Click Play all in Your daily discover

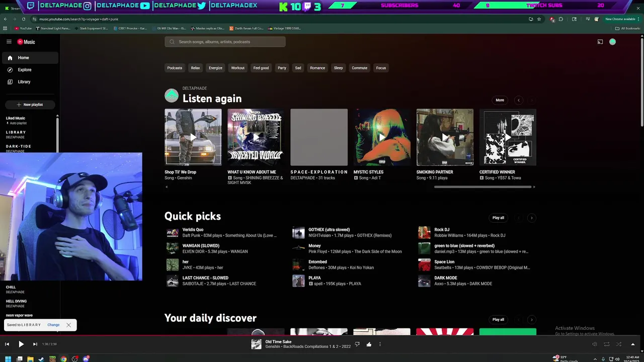click(498, 319)
